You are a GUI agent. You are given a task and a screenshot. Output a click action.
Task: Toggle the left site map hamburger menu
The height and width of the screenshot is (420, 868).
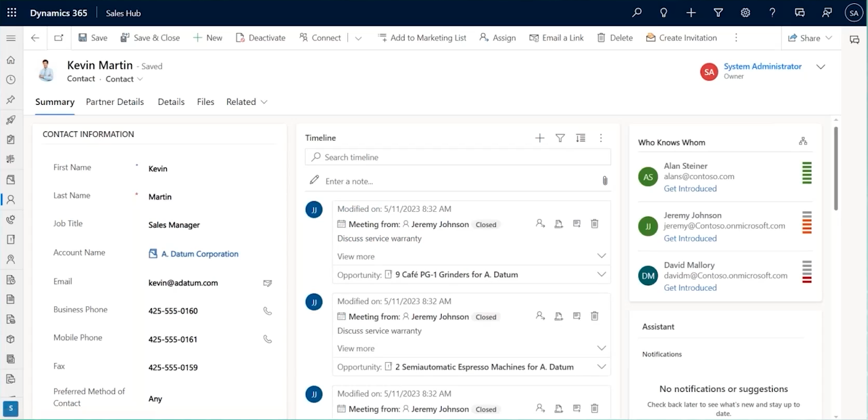tap(10, 38)
